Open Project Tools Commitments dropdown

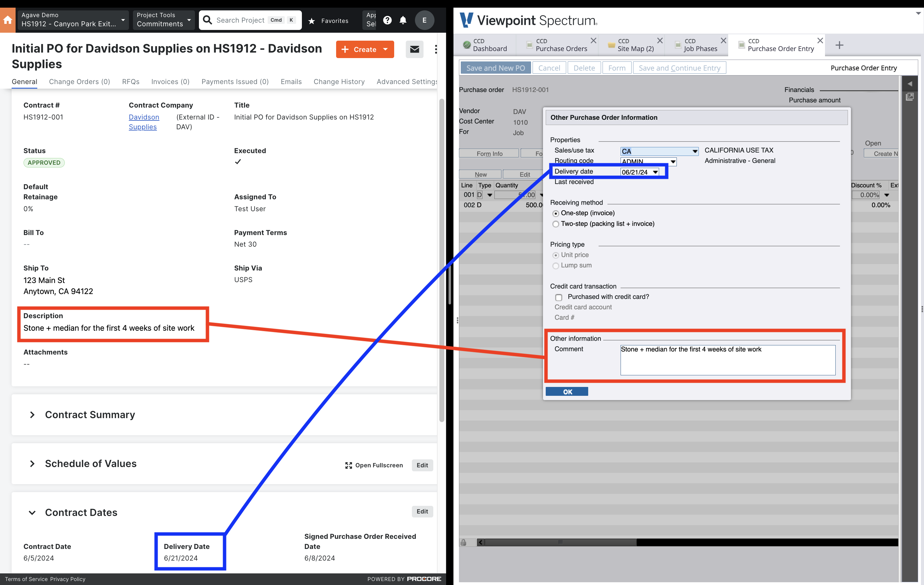coord(164,20)
